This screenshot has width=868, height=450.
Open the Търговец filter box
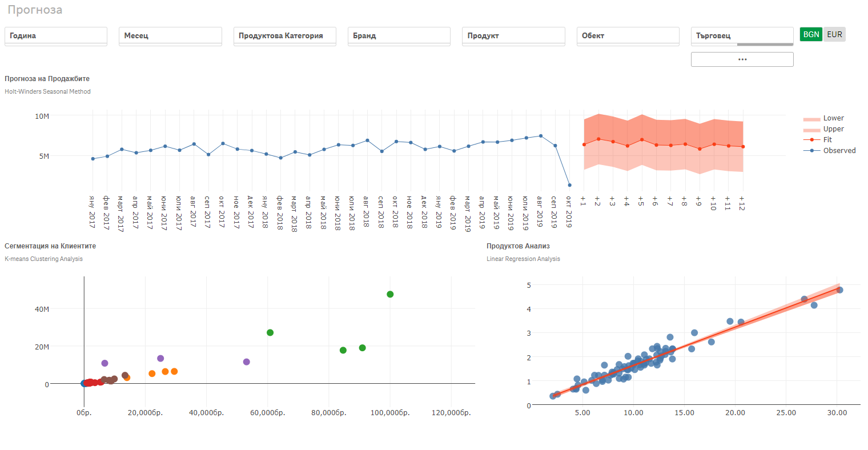[x=742, y=35]
